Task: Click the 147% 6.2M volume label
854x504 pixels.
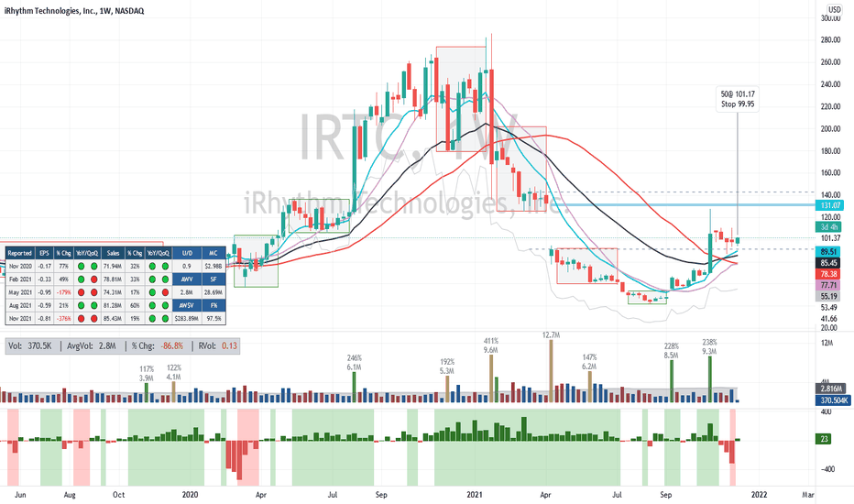Action: click(x=589, y=362)
